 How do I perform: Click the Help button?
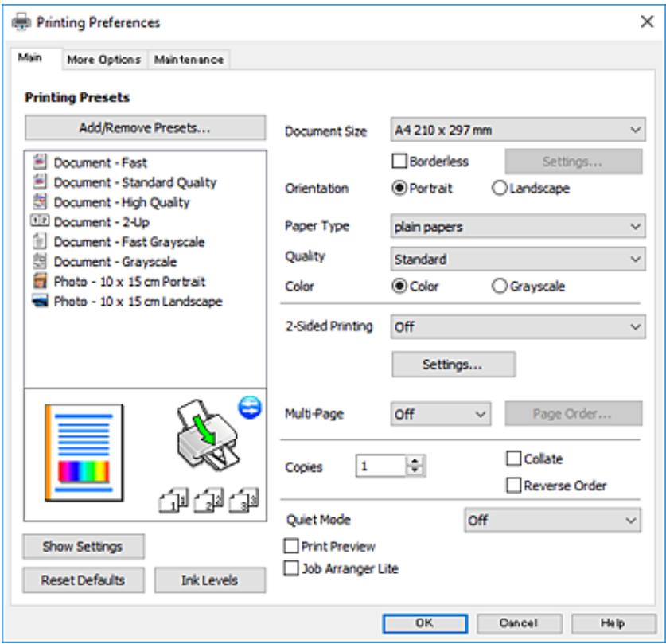(x=613, y=623)
